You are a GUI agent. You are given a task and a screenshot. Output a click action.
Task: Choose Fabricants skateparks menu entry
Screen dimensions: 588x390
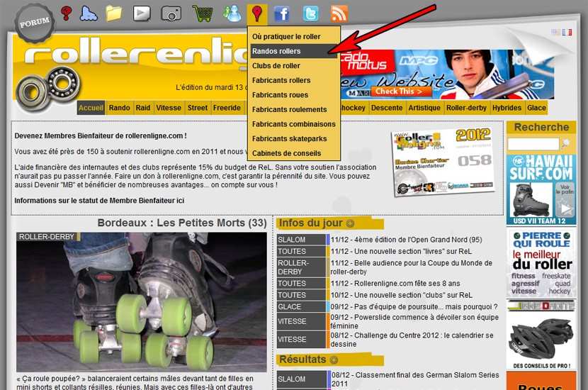(289, 138)
